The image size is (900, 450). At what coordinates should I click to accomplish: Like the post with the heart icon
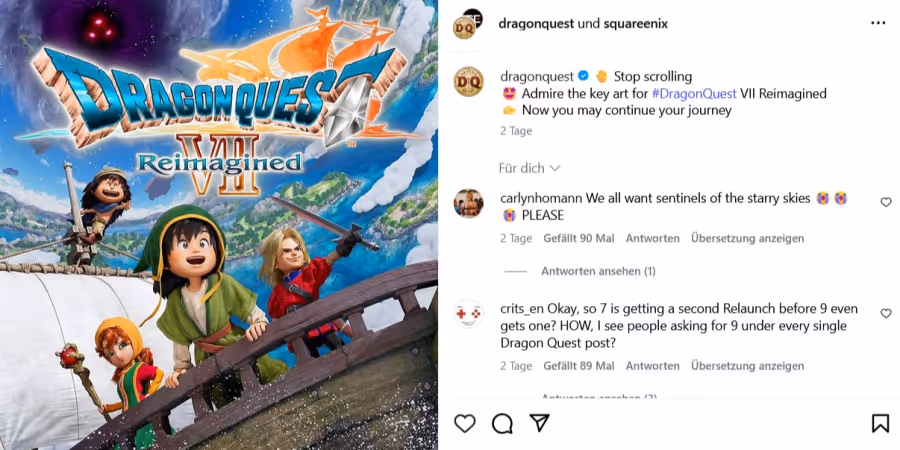464,424
